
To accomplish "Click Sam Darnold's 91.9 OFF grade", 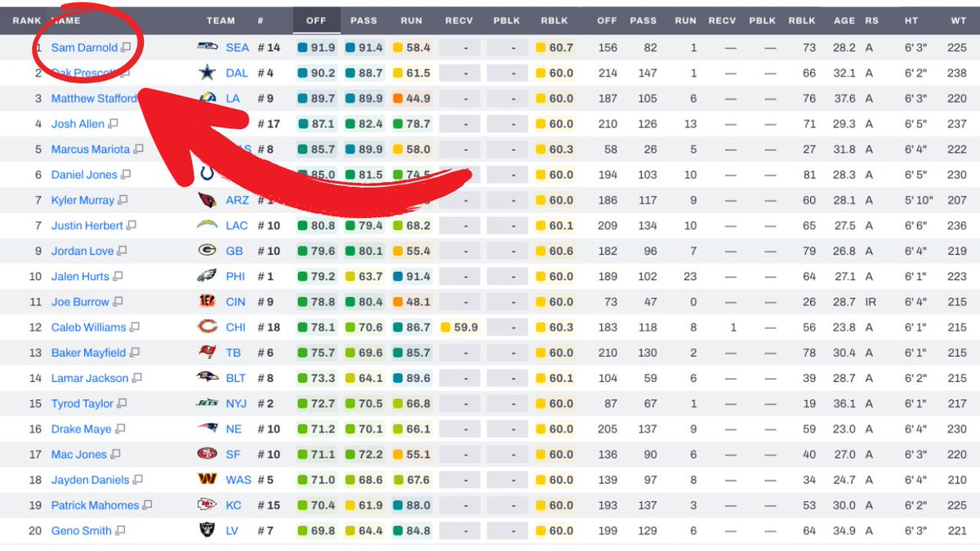I will [x=316, y=48].
